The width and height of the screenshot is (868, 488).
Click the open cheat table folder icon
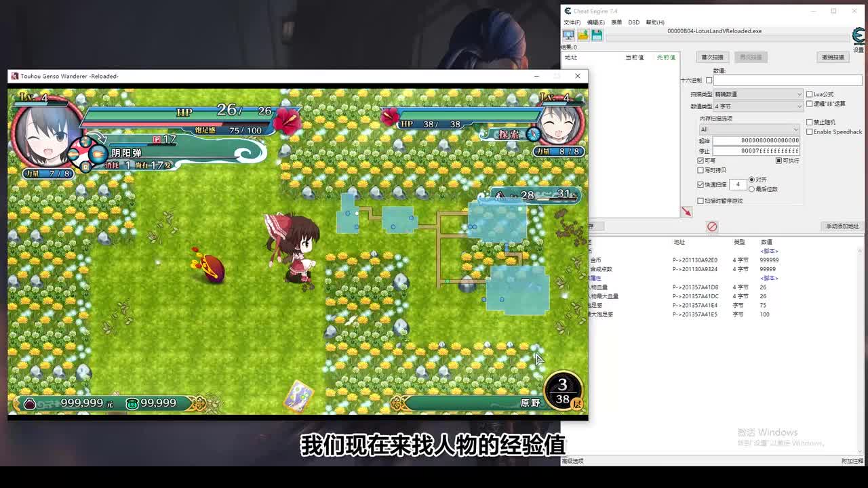click(x=583, y=35)
